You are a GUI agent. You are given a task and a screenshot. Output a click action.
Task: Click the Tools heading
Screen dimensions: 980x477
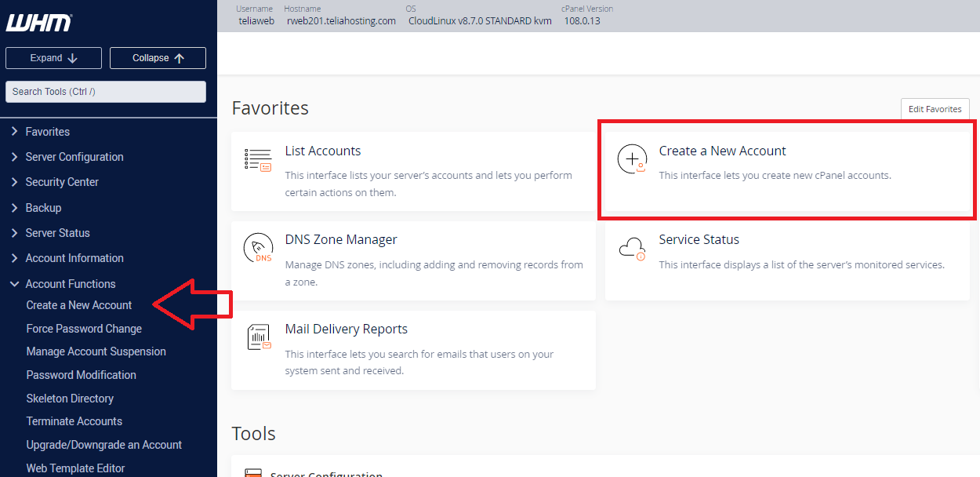tap(253, 434)
